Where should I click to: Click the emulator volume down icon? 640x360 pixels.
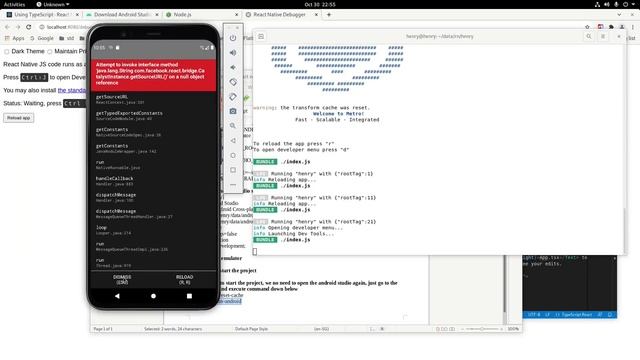(233, 67)
